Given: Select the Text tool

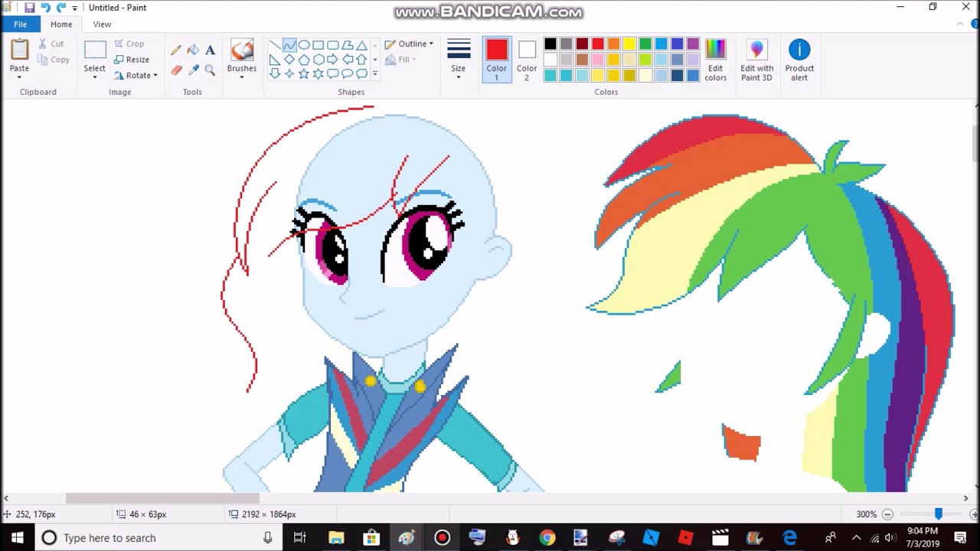Looking at the screenshot, I should click(x=210, y=50).
